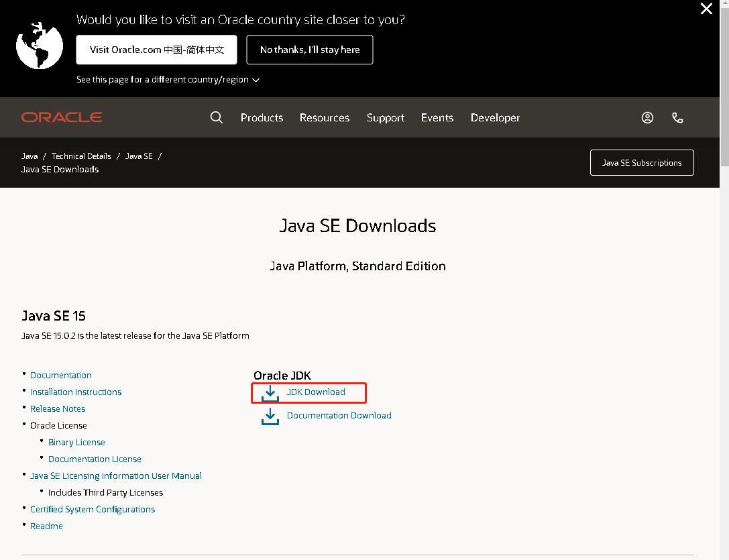Click the Documentation Download arrow icon
729x560 pixels.
pos(270,416)
